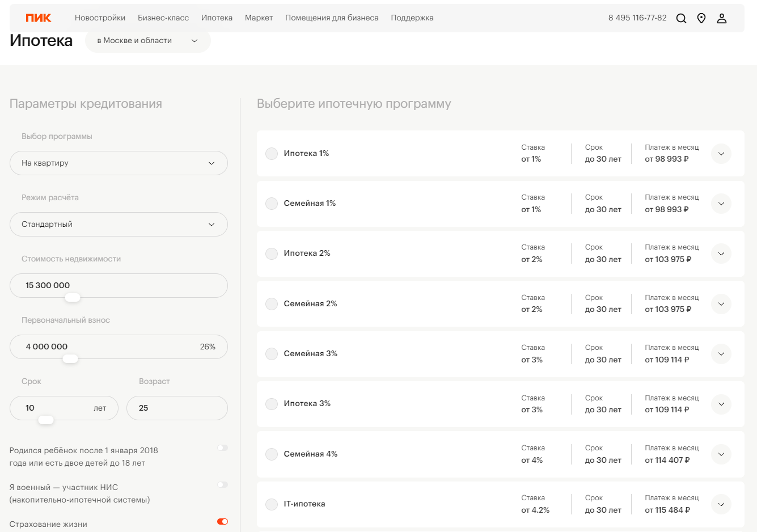The height and width of the screenshot is (532, 757).
Task: Click the 26% down payment percentage
Action: coord(208,347)
